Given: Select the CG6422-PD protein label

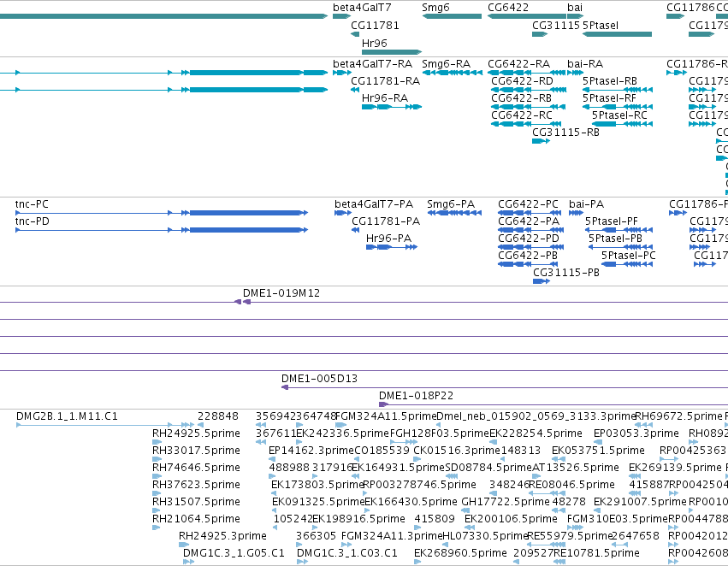Looking at the screenshot, I should [529, 239].
